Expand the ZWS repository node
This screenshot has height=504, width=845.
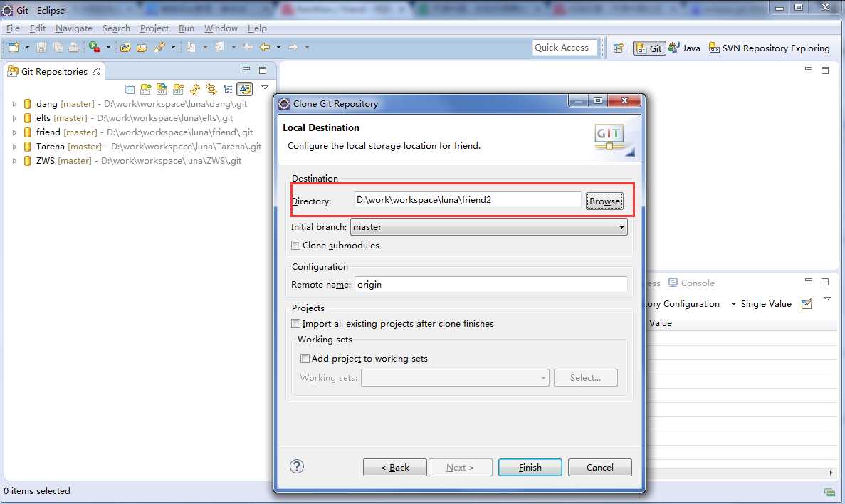pos(14,161)
